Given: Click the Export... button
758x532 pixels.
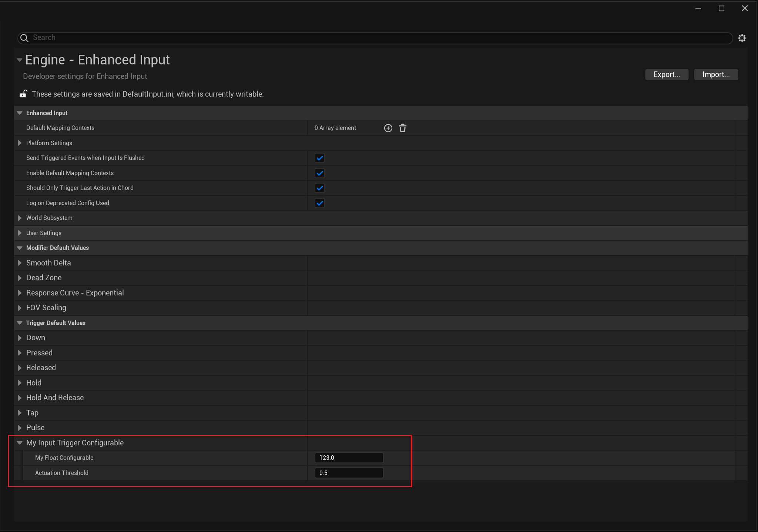Looking at the screenshot, I should pos(667,74).
